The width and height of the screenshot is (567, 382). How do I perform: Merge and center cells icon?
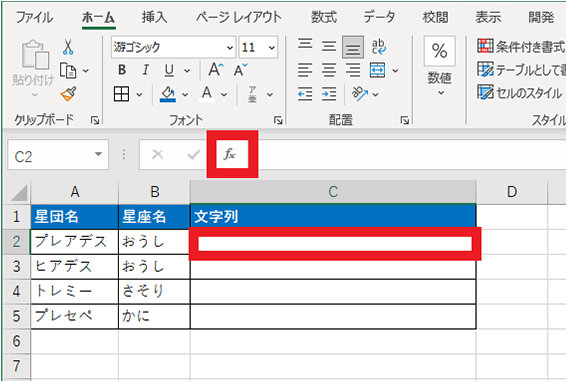pos(378,70)
